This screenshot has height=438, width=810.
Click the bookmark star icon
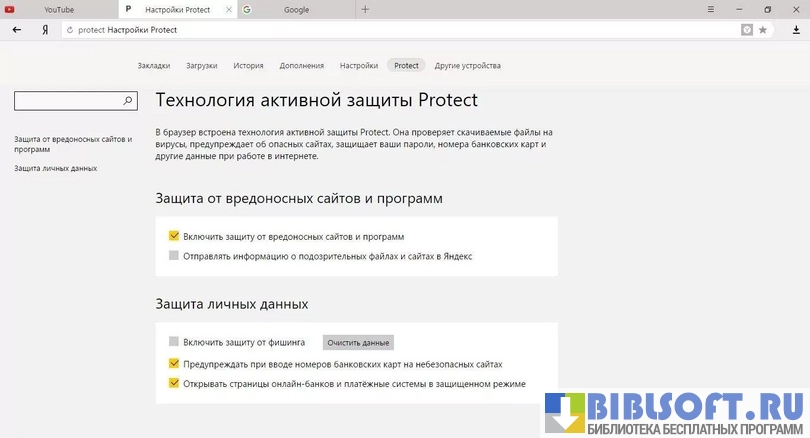763,30
